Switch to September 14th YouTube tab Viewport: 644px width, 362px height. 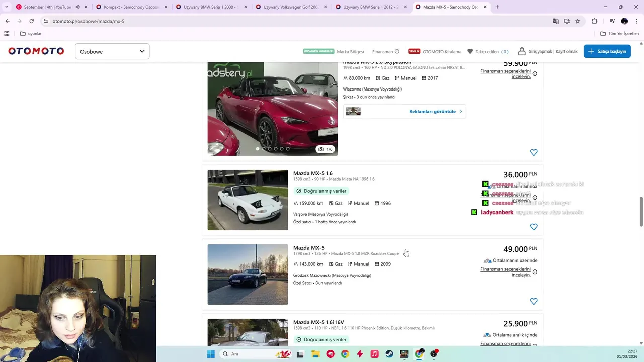[47, 7]
